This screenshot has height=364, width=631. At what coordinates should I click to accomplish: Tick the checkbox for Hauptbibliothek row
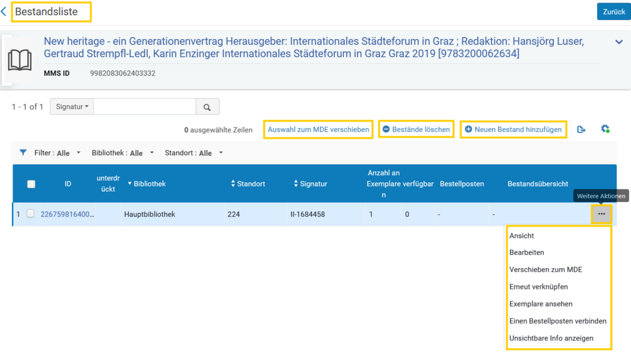point(30,214)
